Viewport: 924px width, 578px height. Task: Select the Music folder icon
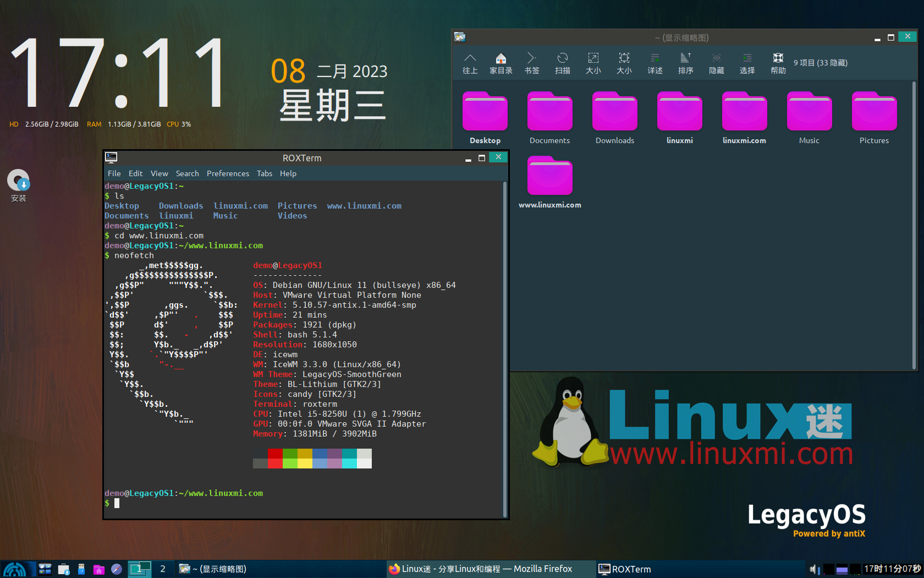pos(809,118)
